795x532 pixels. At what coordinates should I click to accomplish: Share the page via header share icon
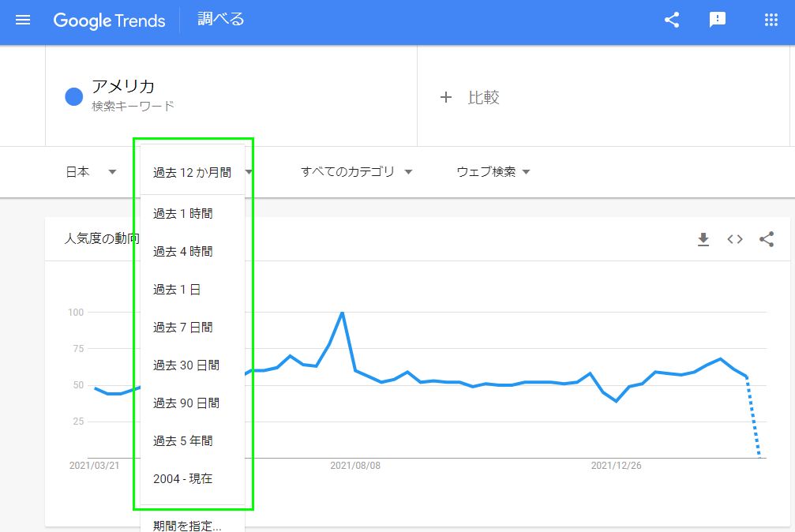point(672,21)
